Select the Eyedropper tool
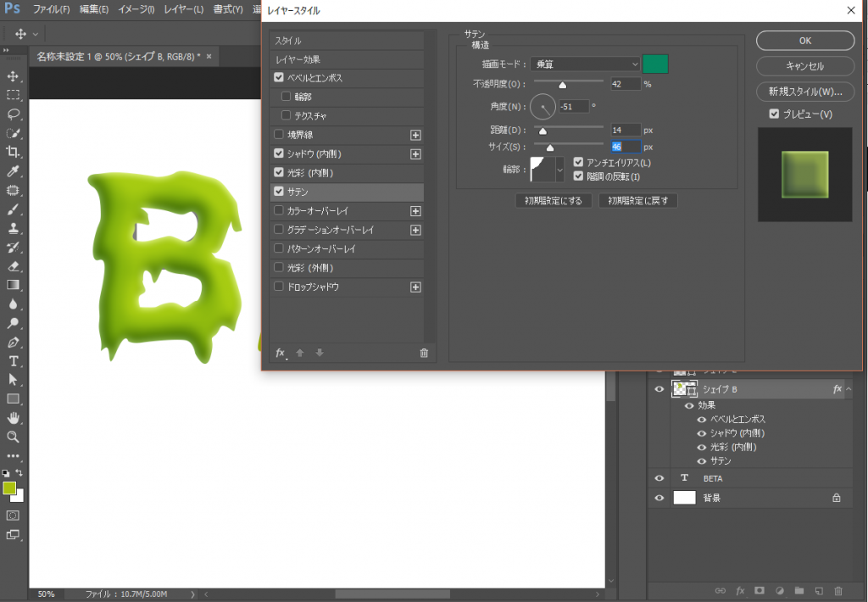The width and height of the screenshot is (868, 602). coord(14,171)
